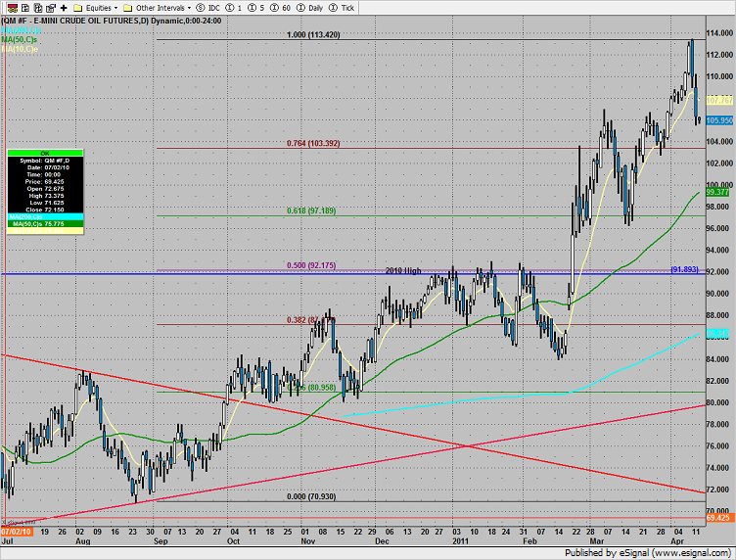Click the MA(50,C)s 75.775 row in cursor window
The width and height of the screenshot is (736, 560).
tap(45, 224)
